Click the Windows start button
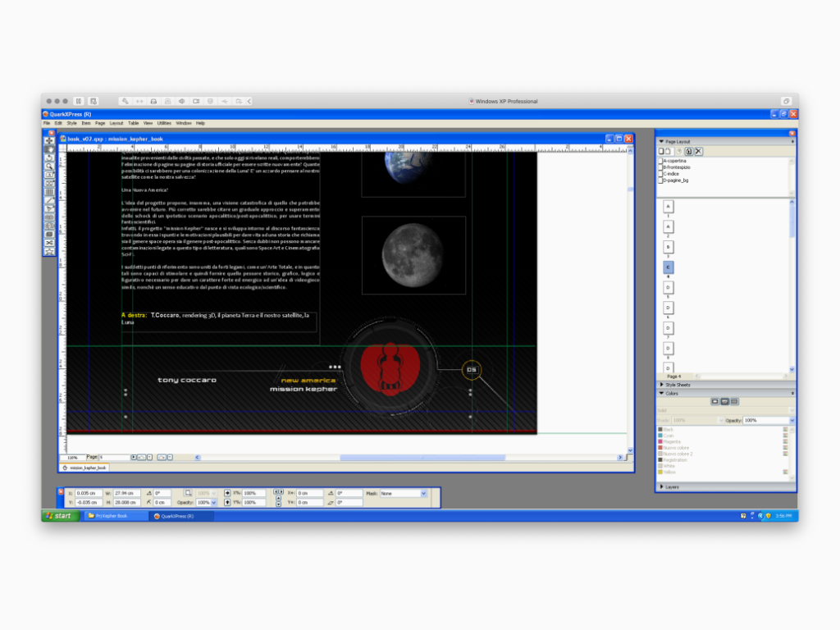Image resolution: width=840 pixels, height=630 pixels. click(61, 516)
